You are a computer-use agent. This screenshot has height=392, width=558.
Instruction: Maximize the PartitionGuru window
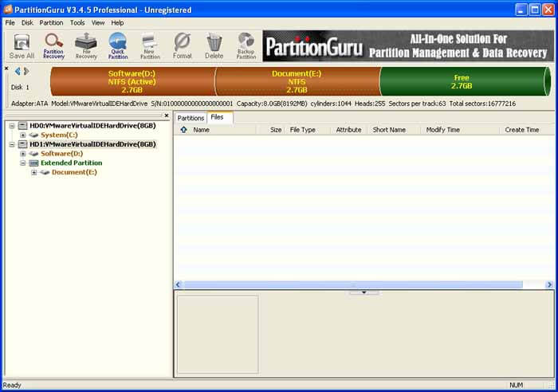[x=535, y=10]
